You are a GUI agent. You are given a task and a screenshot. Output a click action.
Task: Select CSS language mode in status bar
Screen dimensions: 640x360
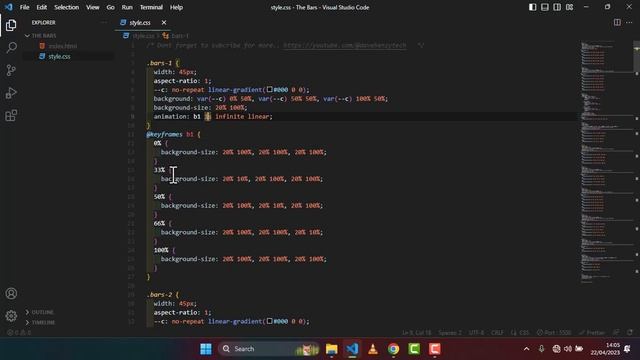(520, 332)
